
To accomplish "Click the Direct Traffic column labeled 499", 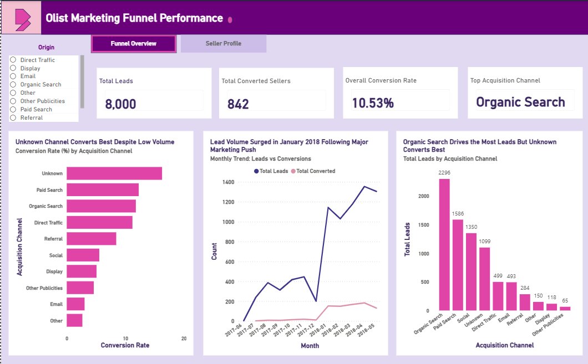I will click(x=498, y=296).
